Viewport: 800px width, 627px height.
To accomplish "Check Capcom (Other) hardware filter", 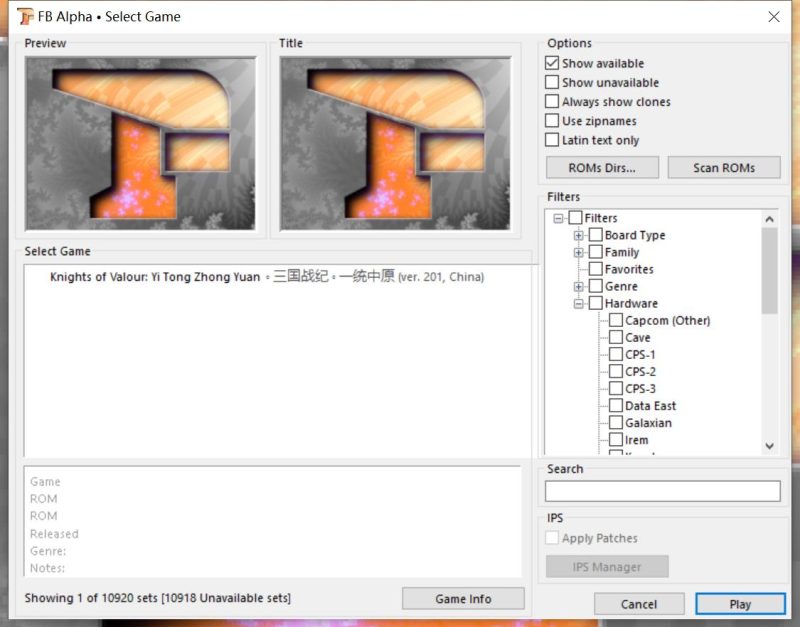I will (616, 320).
